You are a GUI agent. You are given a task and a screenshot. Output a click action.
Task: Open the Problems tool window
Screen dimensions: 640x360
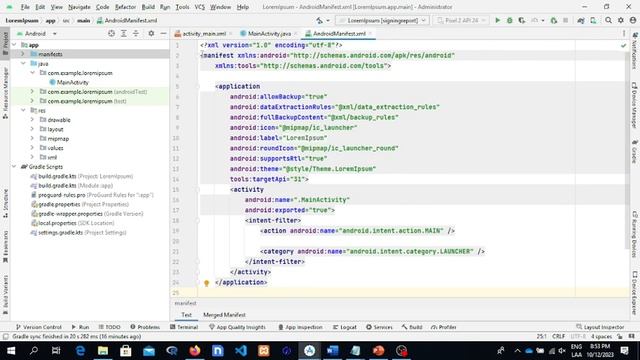145,327
